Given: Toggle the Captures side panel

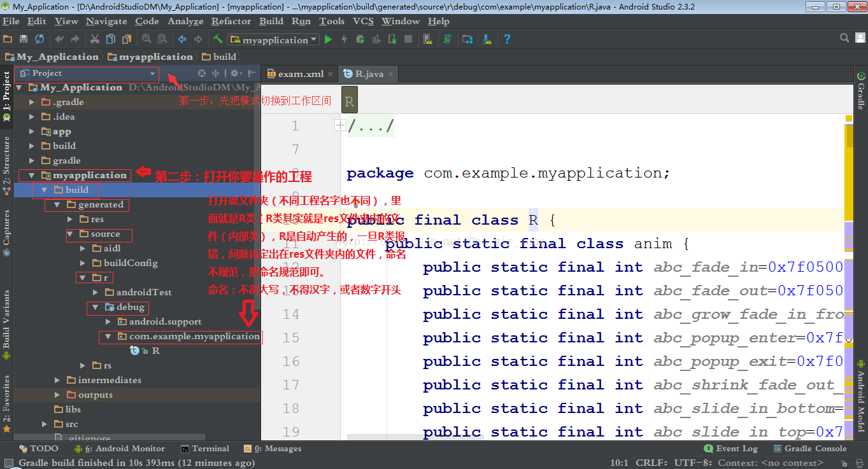Looking at the screenshot, I should pyautogui.click(x=6, y=233).
